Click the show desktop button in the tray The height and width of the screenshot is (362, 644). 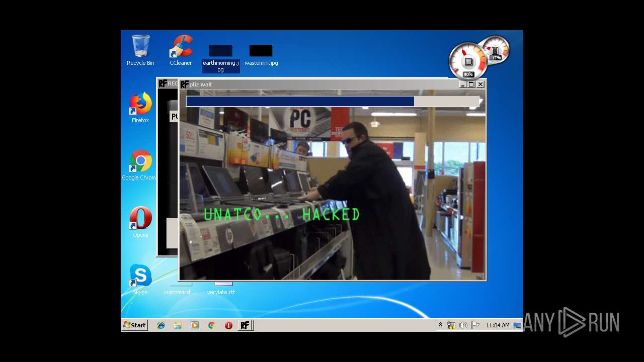[517, 325]
